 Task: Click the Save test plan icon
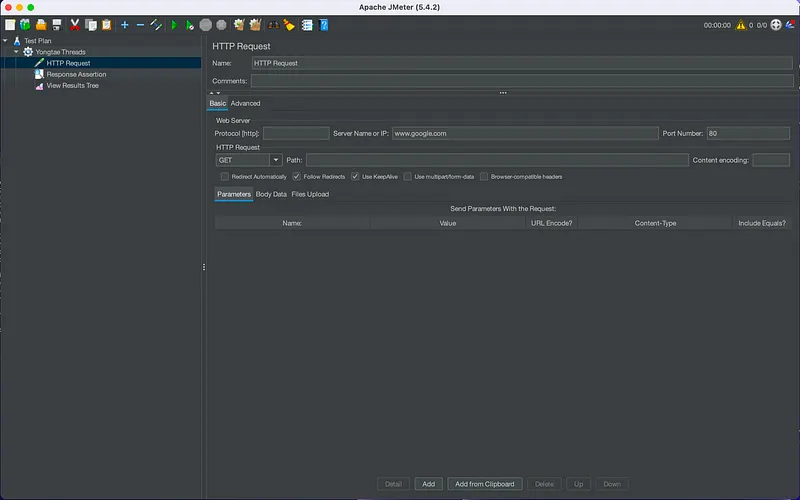(57, 24)
